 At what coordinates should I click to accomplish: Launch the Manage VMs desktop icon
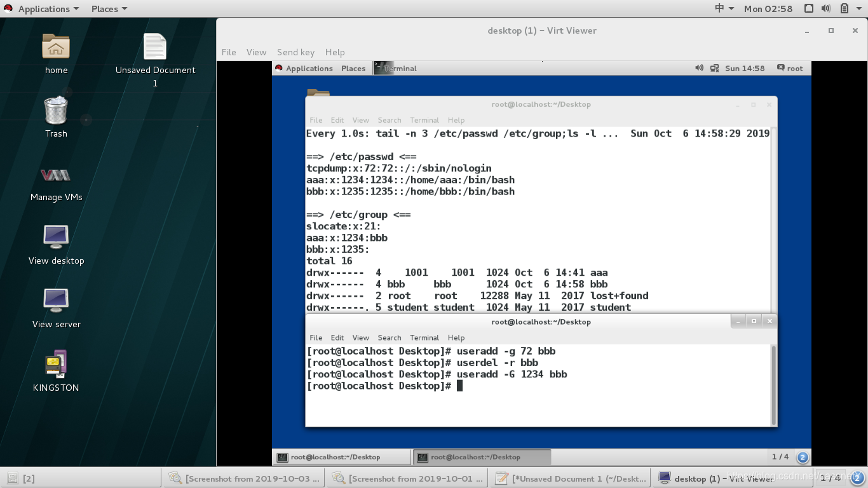coord(56,175)
